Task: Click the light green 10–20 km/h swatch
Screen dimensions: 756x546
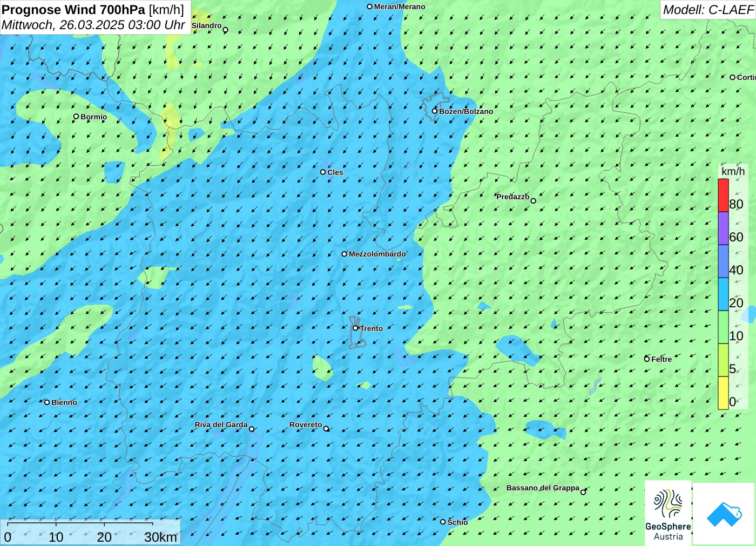Action: pyautogui.click(x=723, y=327)
